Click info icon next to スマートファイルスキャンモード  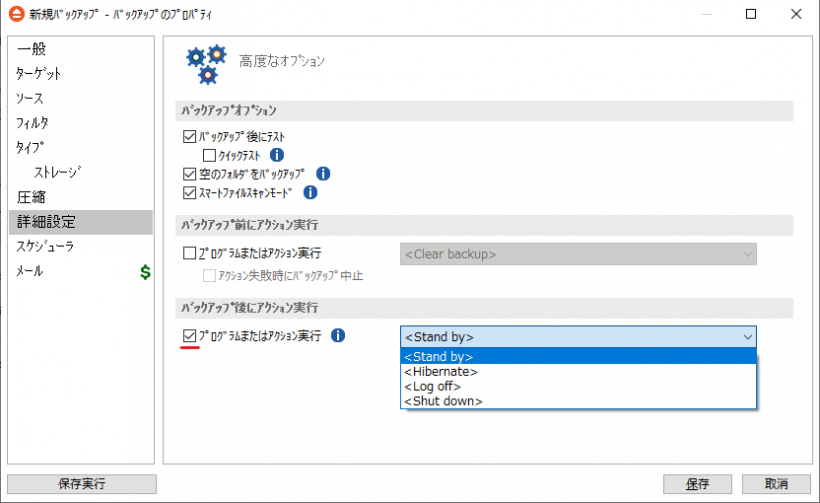[x=310, y=192]
